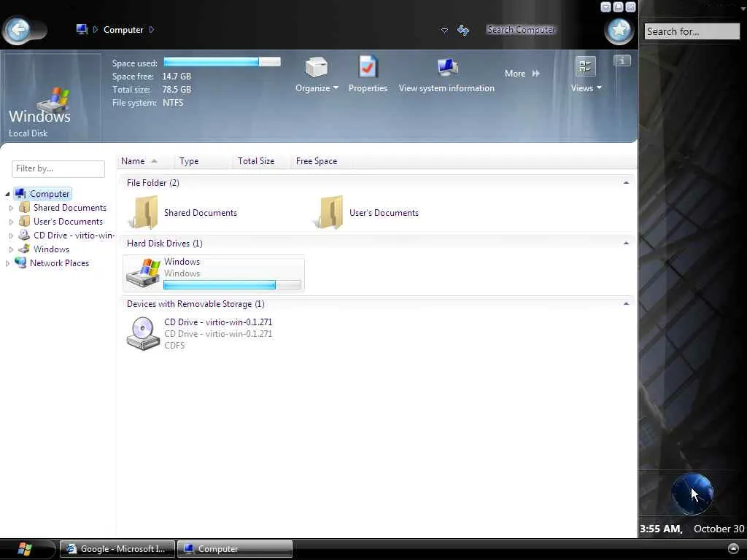Click Network Places icon in tree
Viewport: 747px width, 560px height.
20,262
